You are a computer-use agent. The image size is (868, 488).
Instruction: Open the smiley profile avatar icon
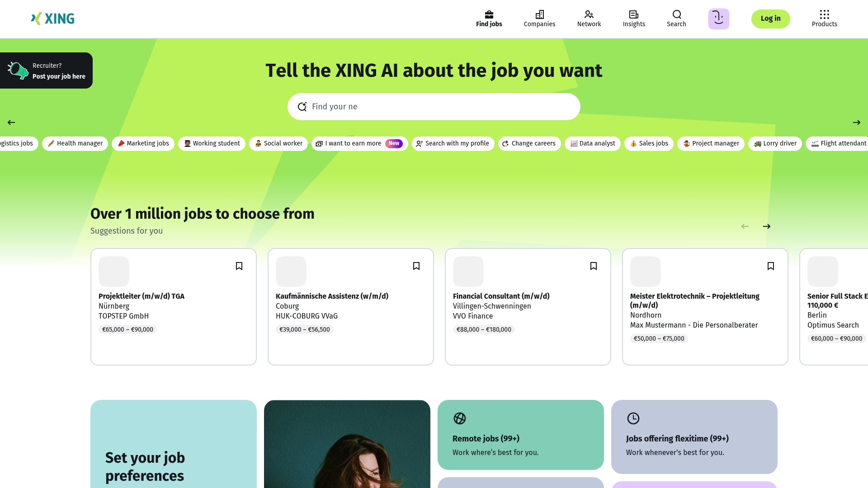[x=718, y=19]
